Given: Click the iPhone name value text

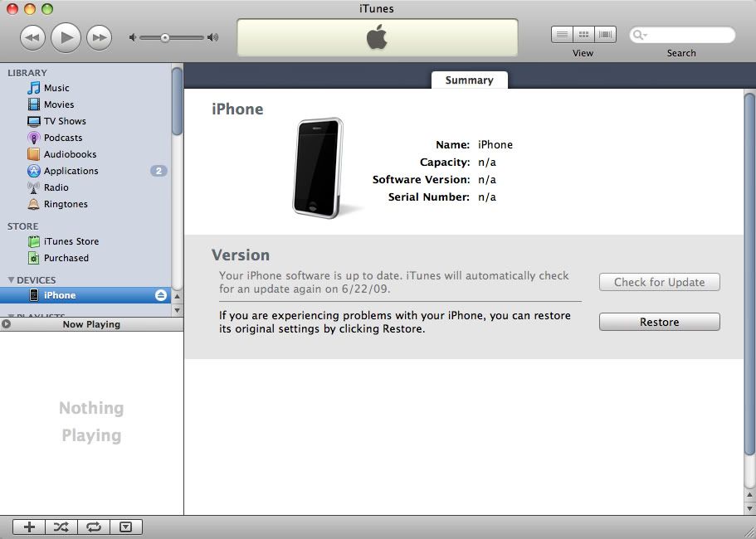Looking at the screenshot, I should (495, 144).
